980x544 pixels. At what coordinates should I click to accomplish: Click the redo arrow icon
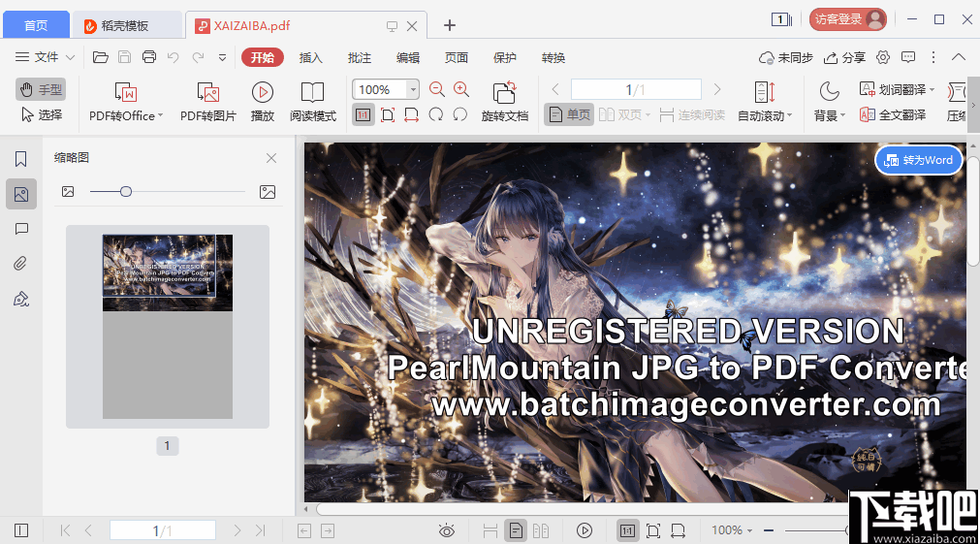[x=198, y=57]
